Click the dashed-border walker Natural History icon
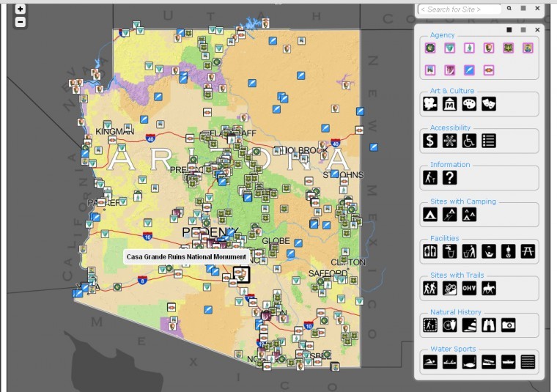 pyautogui.click(x=430, y=325)
